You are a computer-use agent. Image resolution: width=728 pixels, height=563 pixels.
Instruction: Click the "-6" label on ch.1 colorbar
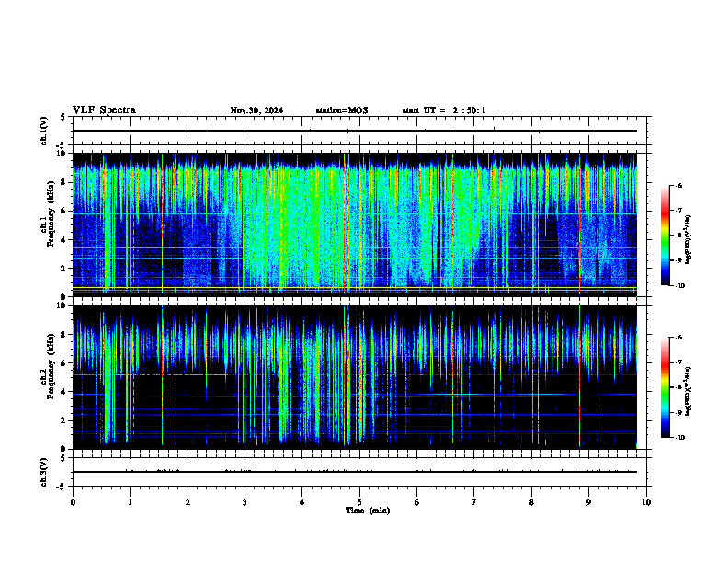(x=678, y=185)
